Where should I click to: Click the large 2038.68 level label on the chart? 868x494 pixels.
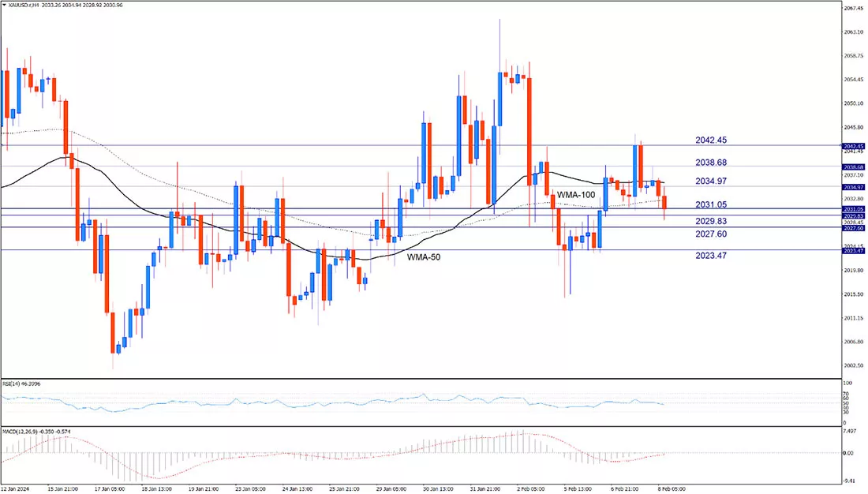[711, 163]
